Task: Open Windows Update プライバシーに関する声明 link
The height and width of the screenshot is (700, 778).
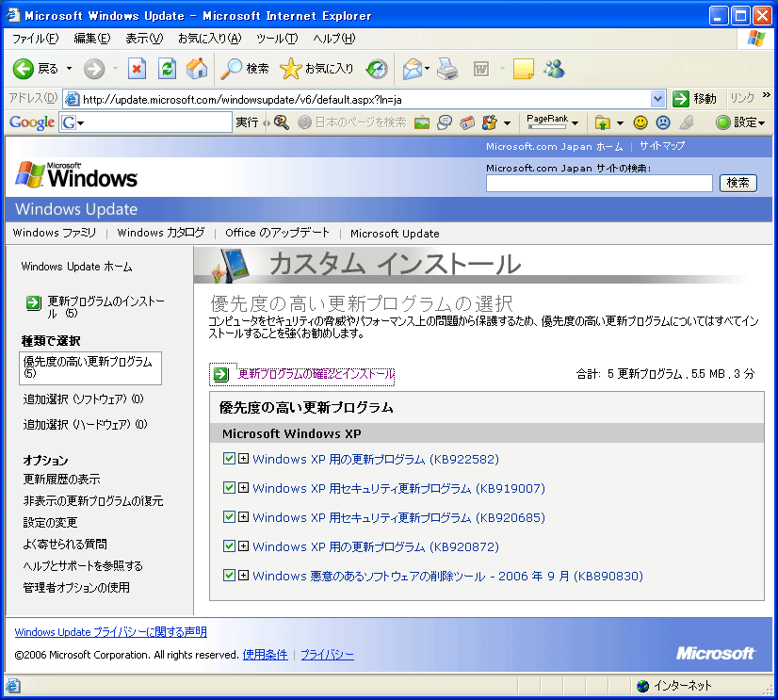Action: [x=110, y=632]
